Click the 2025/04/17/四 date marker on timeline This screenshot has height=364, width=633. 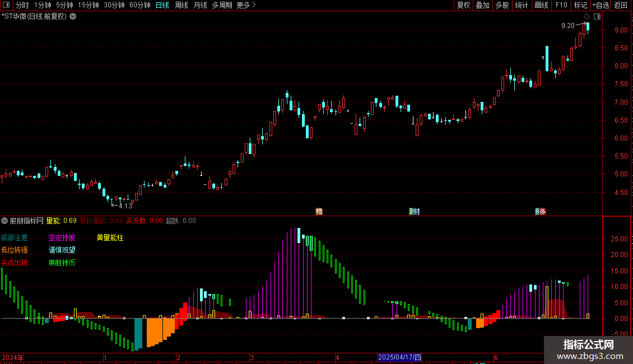pos(399,357)
